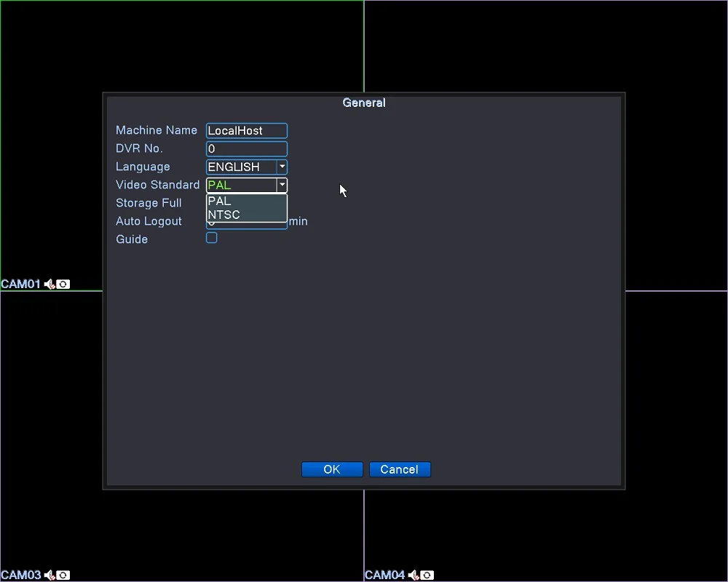Click the "Machine Name" label
This screenshot has width=728, height=582.
(157, 130)
